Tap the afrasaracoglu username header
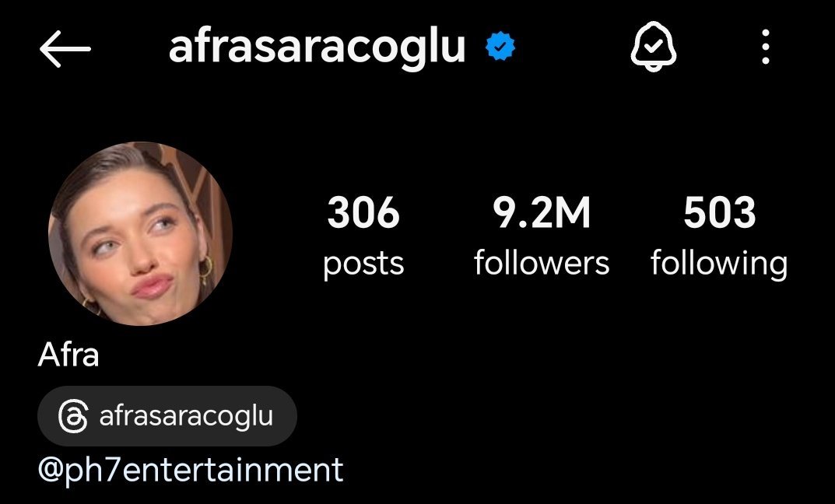This screenshot has width=835, height=504. [318, 48]
